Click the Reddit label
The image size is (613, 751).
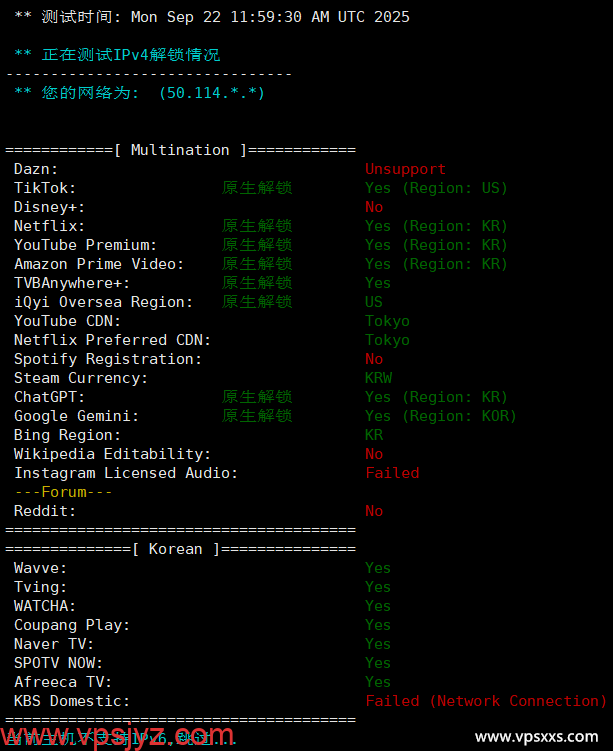[45, 511]
